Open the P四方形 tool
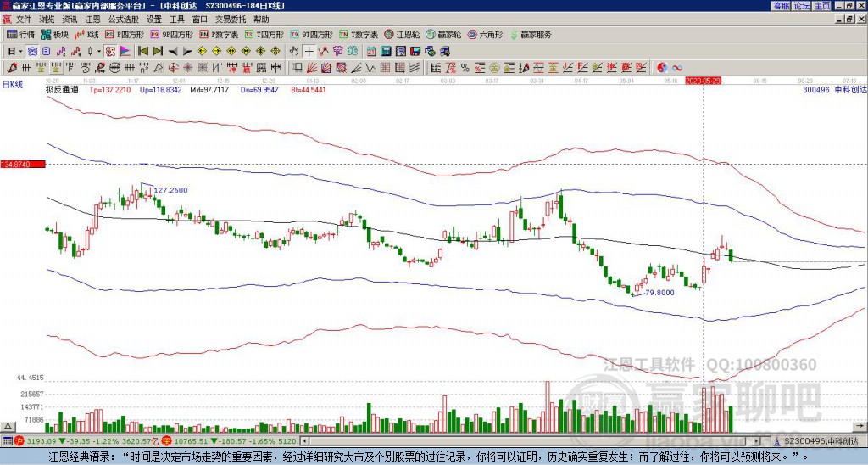The height and width of the screenshot is (465, 868). [x=125, y=34]
